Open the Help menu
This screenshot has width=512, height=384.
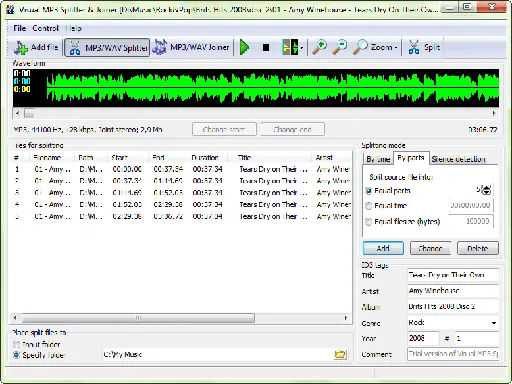pos(73,28)
